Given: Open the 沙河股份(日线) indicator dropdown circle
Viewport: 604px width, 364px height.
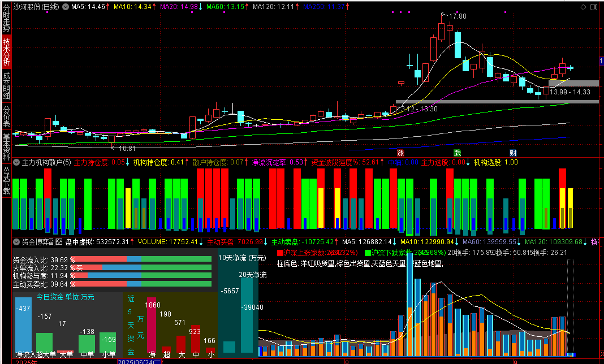Looking at the screenshot, I should (x=66, y=7).
